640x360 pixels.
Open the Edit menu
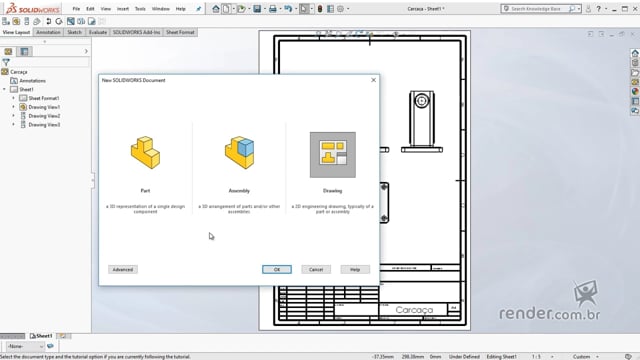[90, 9]
